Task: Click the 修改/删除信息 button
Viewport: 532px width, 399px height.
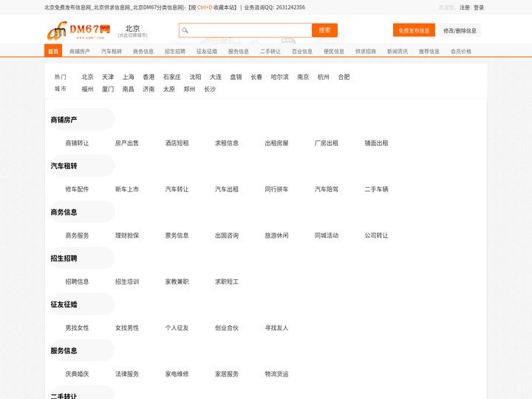Action: coord(460,30)
